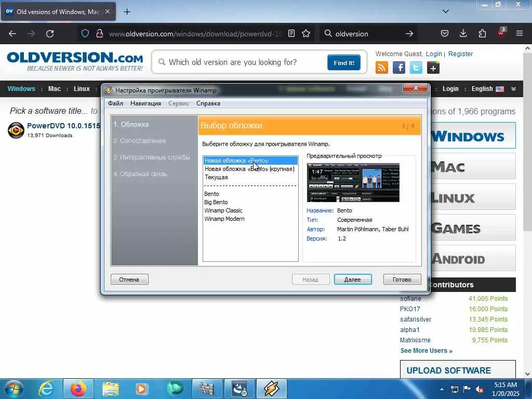Viewport: 532px width, 399px height.
Task: Open the File Explorer taskbar folder icon
Action: coord(111,389)
